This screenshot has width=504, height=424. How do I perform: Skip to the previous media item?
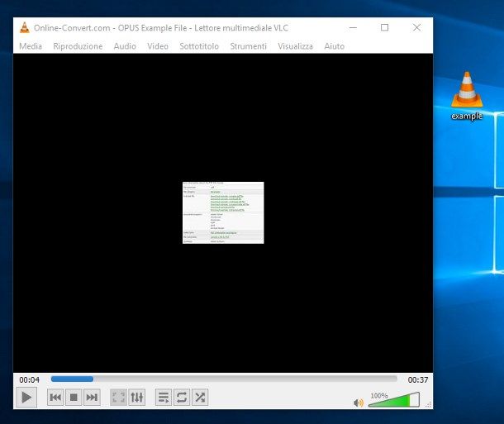55,398
